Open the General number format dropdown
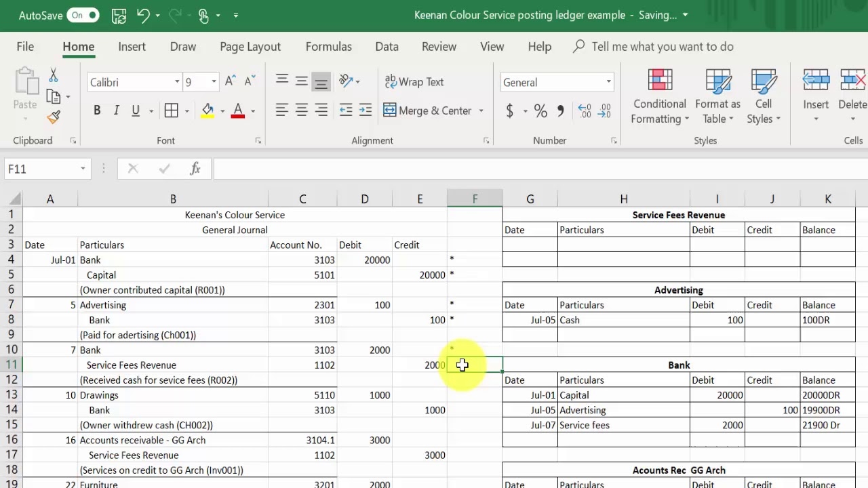The image size is (868, 488). point(609,82)
